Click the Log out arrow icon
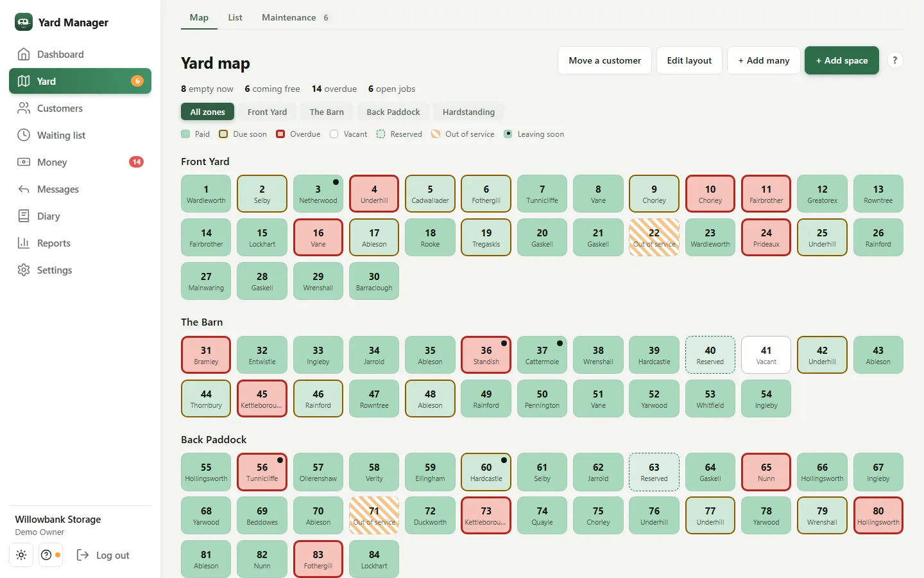This screenshot has width=924, height=578. (83, 555)
